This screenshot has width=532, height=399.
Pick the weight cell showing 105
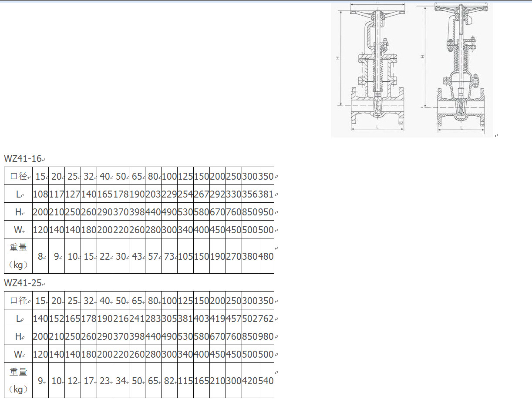pyautogui.click(x=185, y=256)
